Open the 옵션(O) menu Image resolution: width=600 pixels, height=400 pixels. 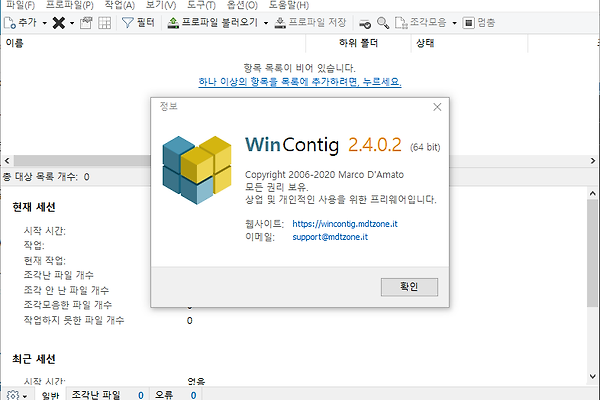pos(242,5)
